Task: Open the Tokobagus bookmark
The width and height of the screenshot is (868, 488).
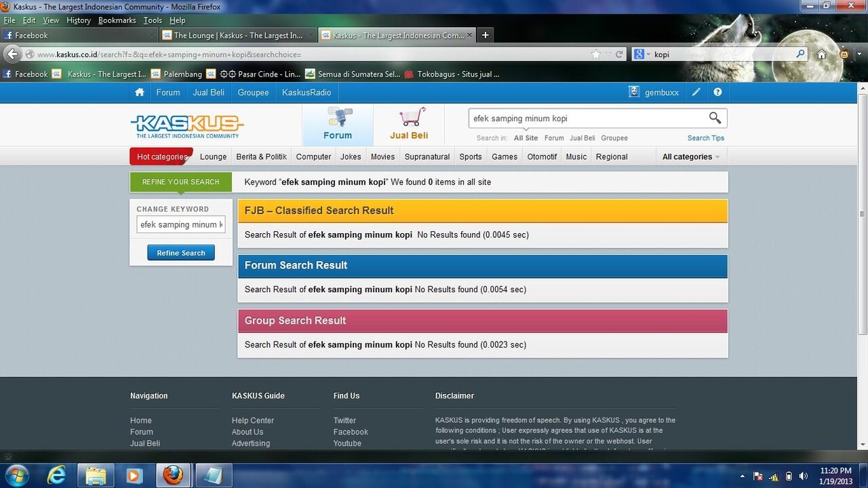Action: 452,74
